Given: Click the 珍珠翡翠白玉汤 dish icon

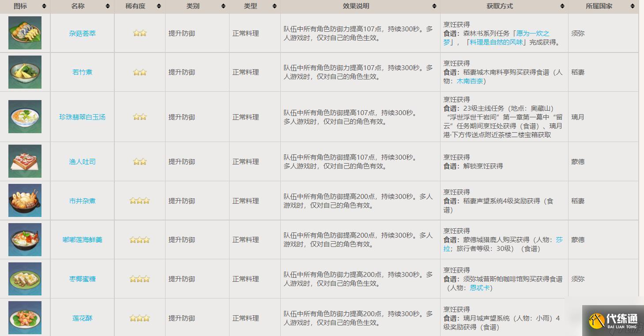Looking at the screenshot, I should (25, 116).
